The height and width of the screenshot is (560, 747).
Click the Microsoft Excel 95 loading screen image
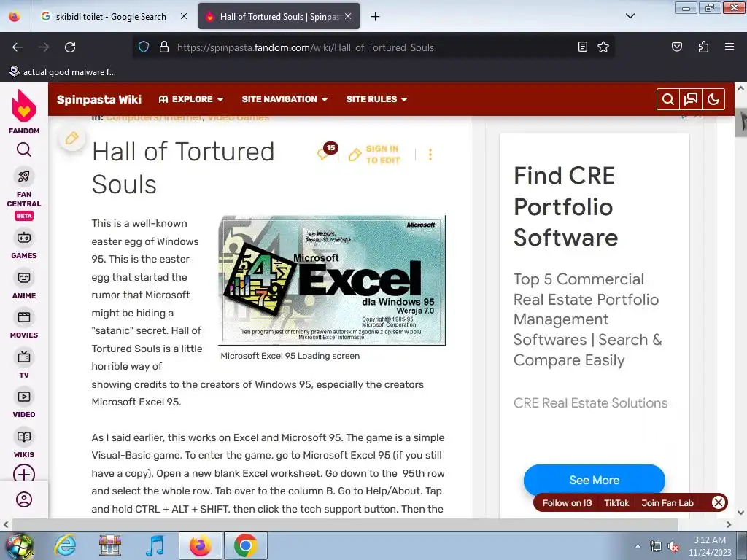point(332,280)
